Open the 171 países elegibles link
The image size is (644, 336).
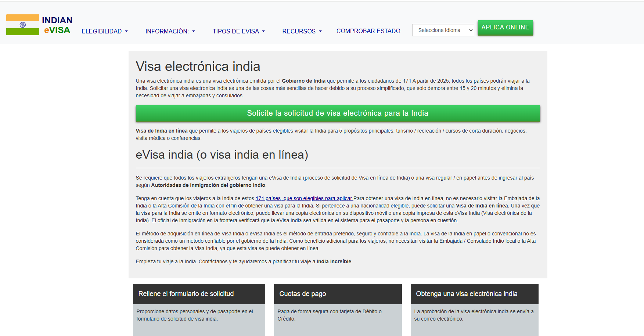coord(304,198)
